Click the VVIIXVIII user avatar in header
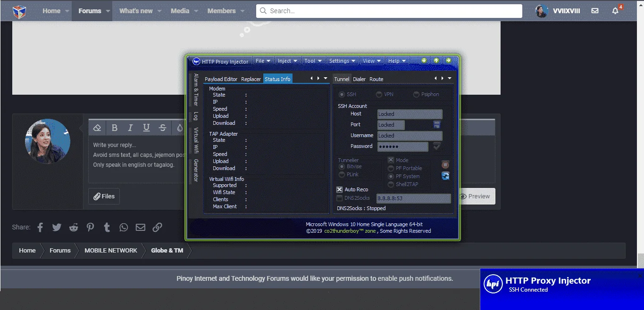The height and width of the screenshot is (310, 644). tap(542, 11)
